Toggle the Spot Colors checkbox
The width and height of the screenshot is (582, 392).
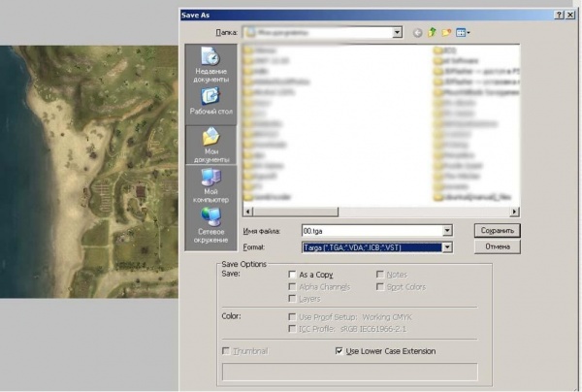pos(379,286)
